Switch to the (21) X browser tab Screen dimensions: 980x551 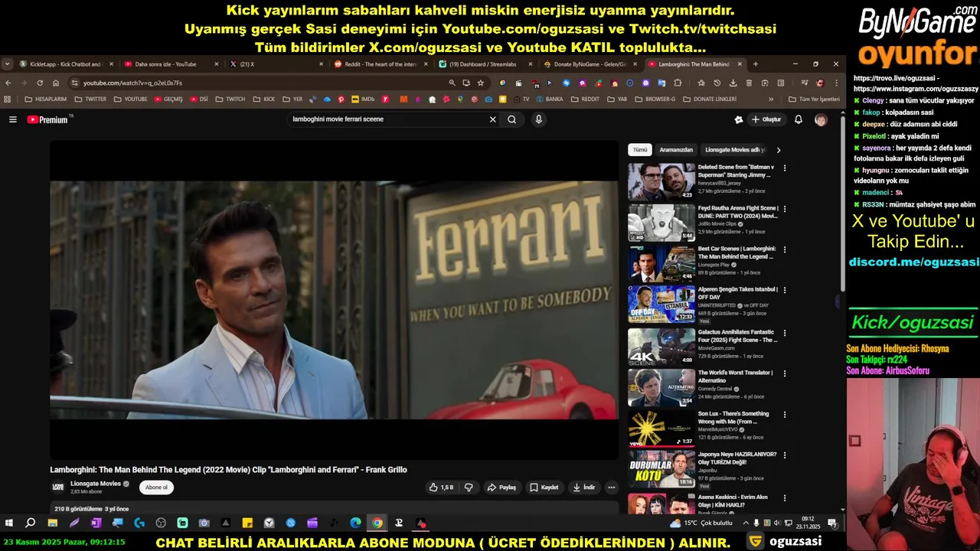275,64
